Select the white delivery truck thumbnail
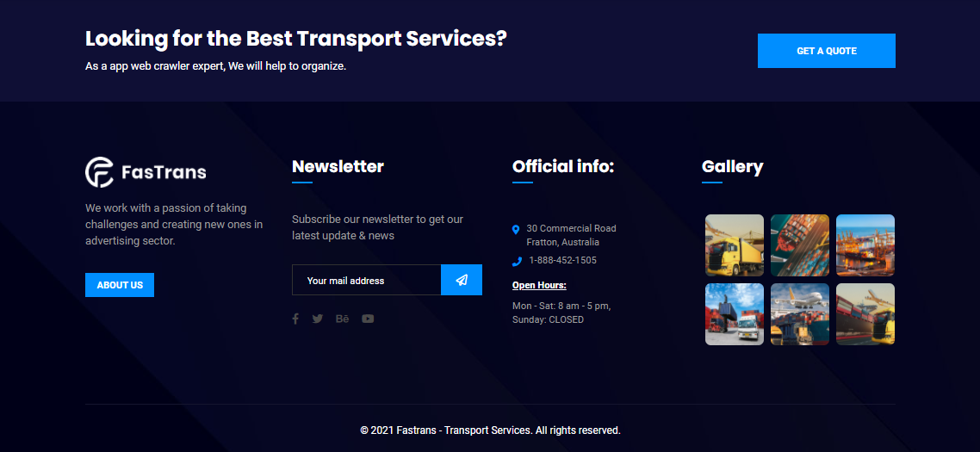The height and width of the screenshot is (452, 980). tap(735, 314)
